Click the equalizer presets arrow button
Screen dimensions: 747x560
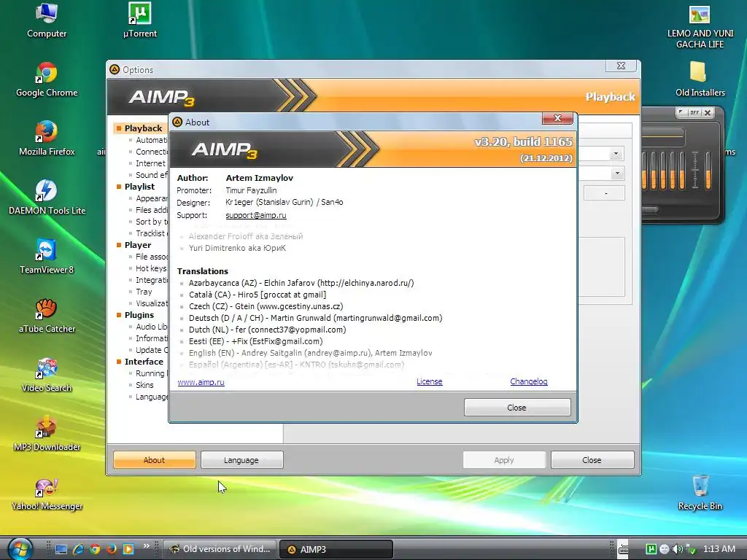(681, 112)
